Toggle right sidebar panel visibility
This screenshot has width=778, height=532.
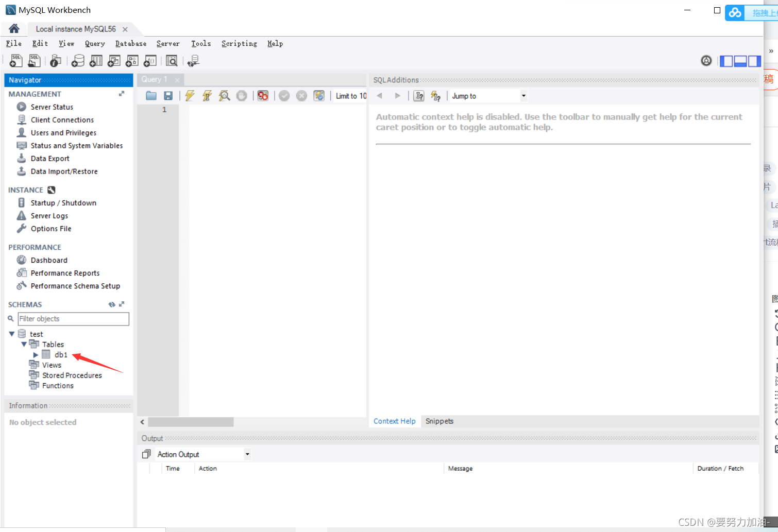pos(754,61)
